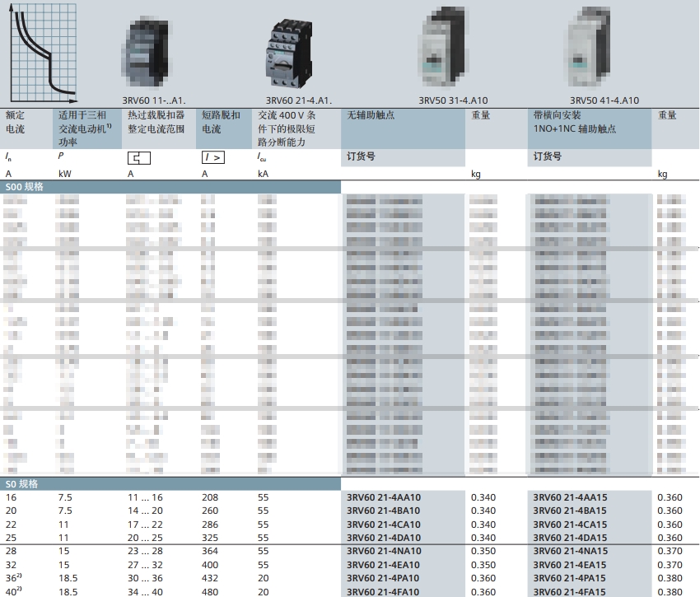Click short-circuit current value 432

tap(210, 578)
